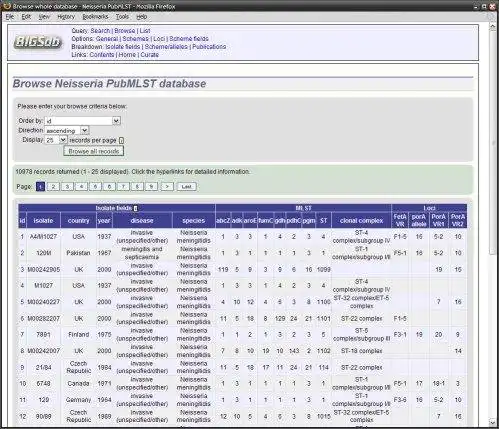The height and width of the screenshot is (429, 499).
Task: Open record id 1 for isolate A4/M1027
Action: coord(22,237)
